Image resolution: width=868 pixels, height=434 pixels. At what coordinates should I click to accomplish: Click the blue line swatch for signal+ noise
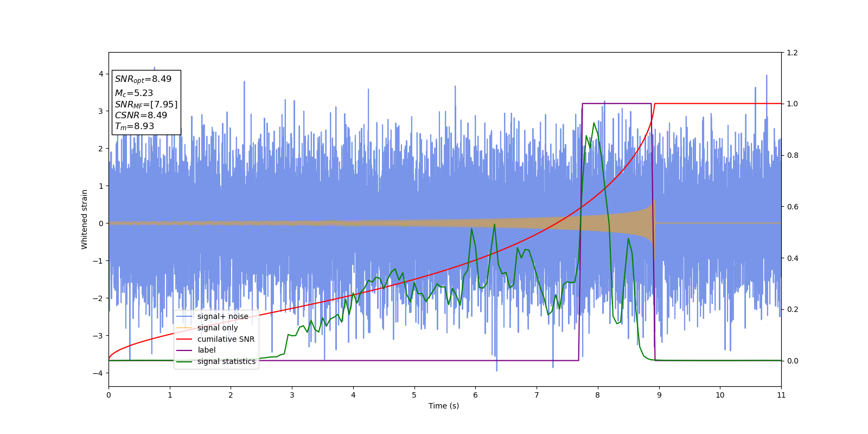pyautogui.click(x=184, y=316)
